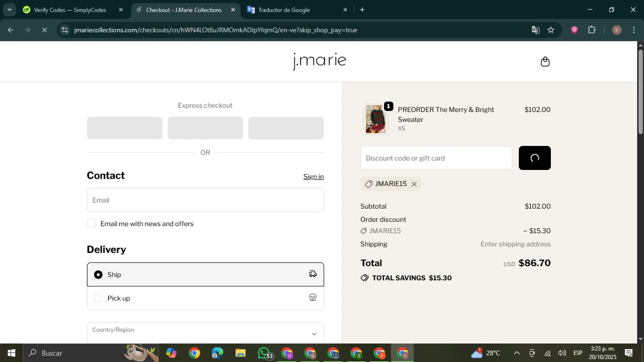Close the Checkout - J.Marie tab
Image resolution: width=644 pixels, height=362 pixels.
[x=233, y=10]
